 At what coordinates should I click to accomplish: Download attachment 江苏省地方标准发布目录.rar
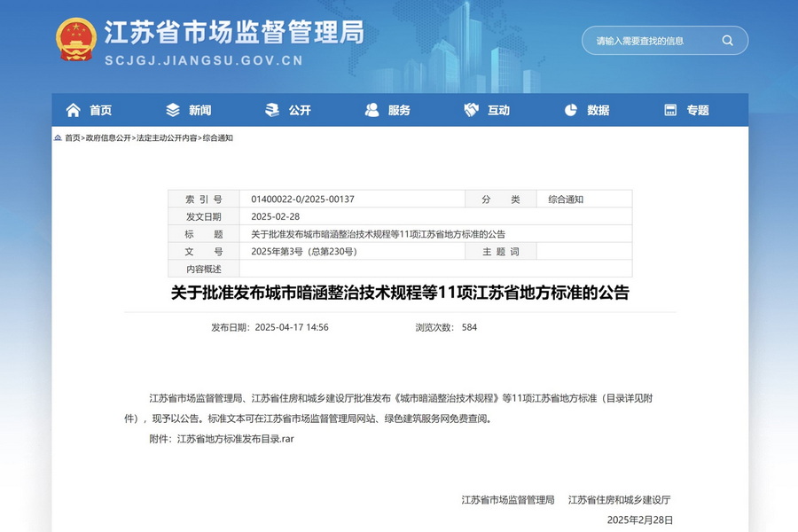(x=235, y=438)
